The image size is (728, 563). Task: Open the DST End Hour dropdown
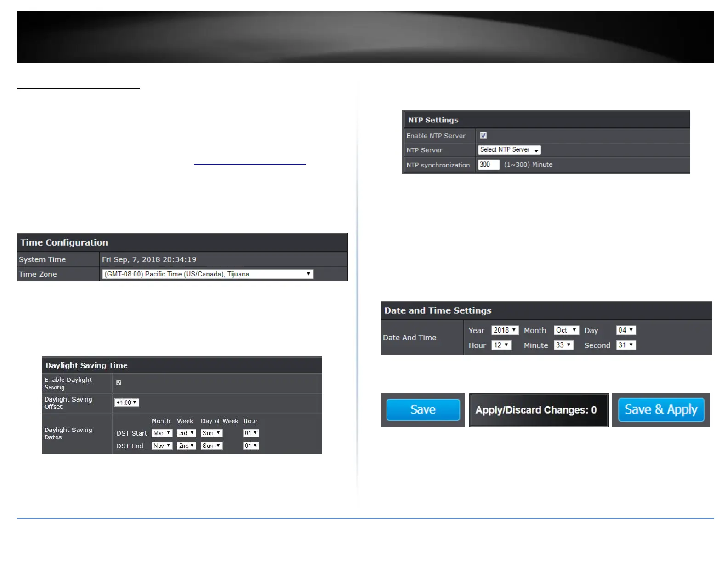251,446
